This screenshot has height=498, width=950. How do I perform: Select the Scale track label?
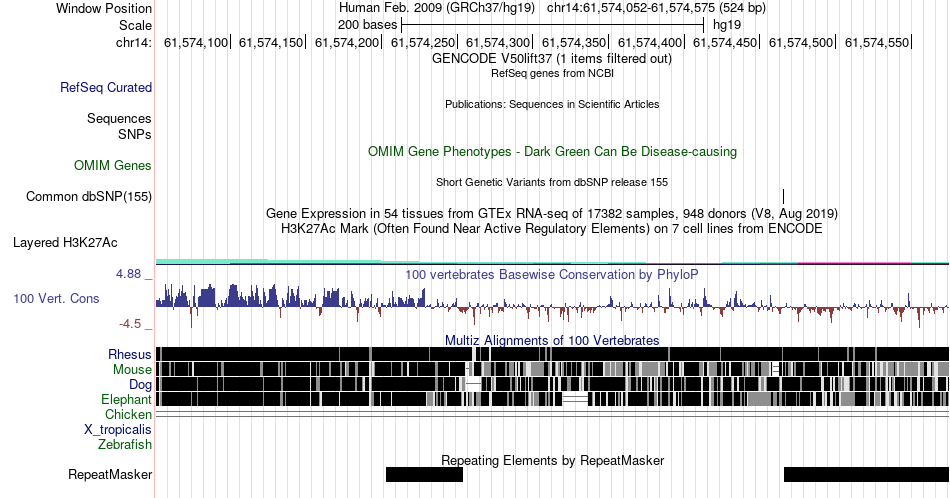(135, 25)
